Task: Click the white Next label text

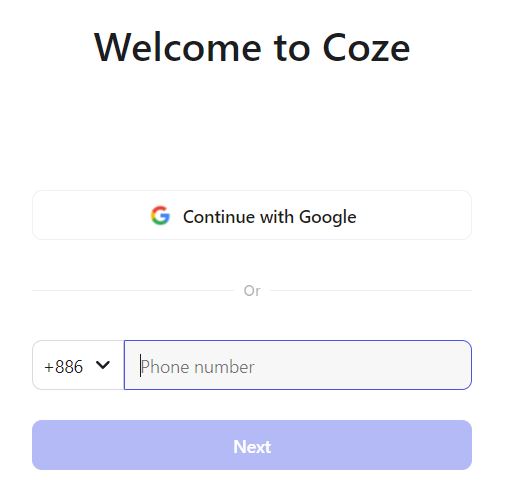Action: 252,447
